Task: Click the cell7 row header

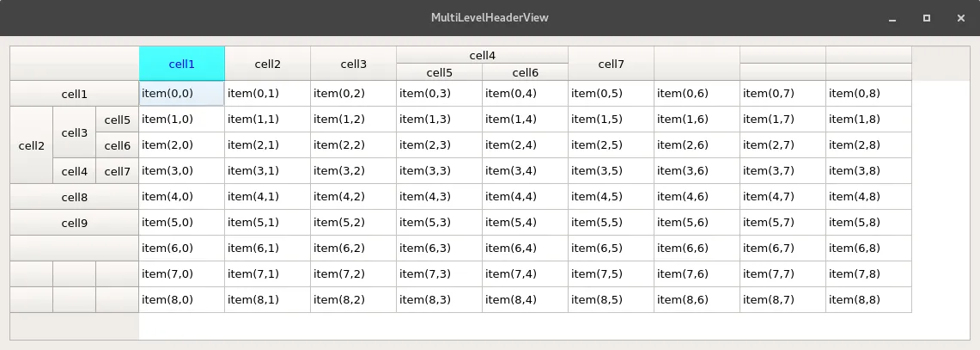Action: tap(117, 171)
